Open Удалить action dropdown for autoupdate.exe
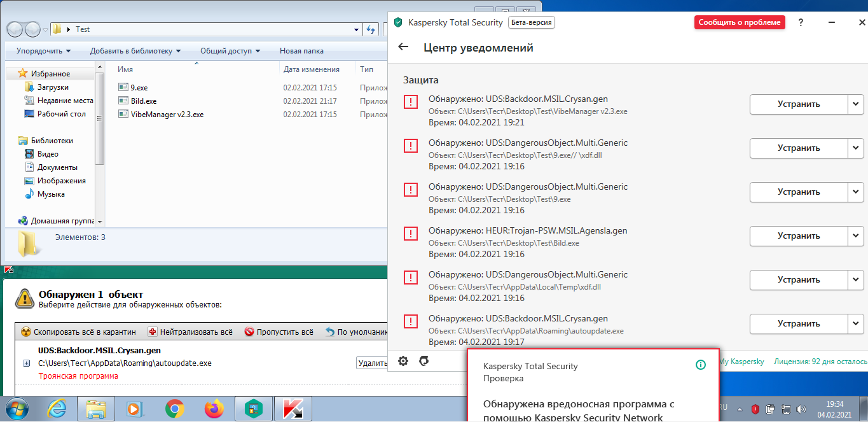Viewport: 868px width, 422px height. [371, 363]
